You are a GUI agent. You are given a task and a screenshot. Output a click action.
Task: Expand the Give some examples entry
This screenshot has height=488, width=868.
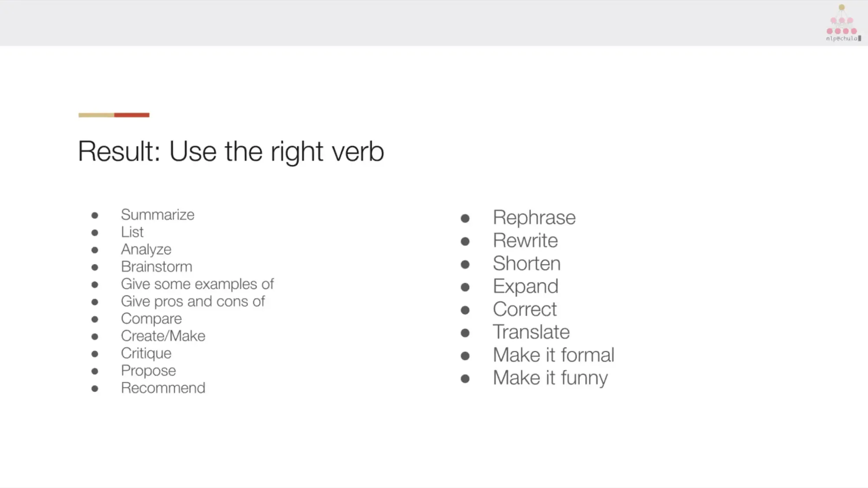[x=197, y=284]
